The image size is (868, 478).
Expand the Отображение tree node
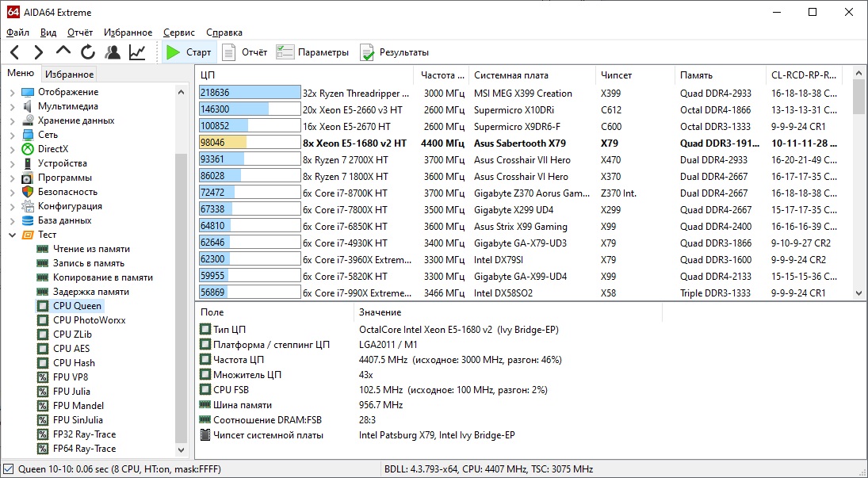coord(12,93)
